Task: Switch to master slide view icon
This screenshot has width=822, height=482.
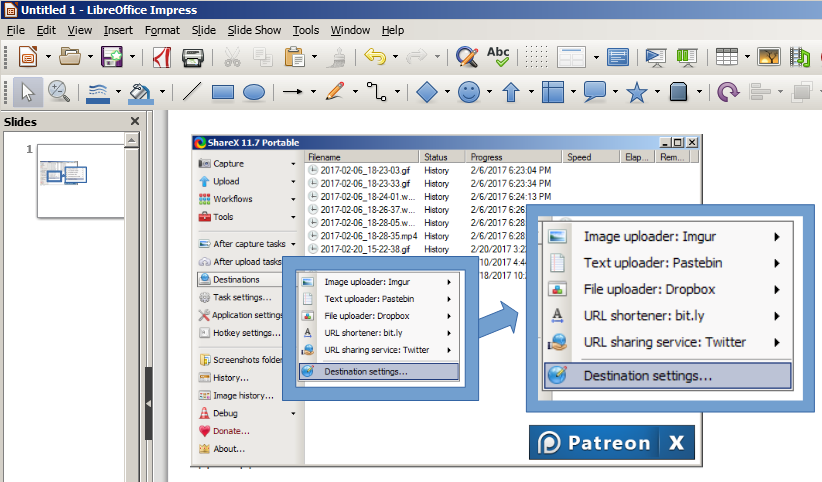Action: pyautogui.click(x=618, y=57)
